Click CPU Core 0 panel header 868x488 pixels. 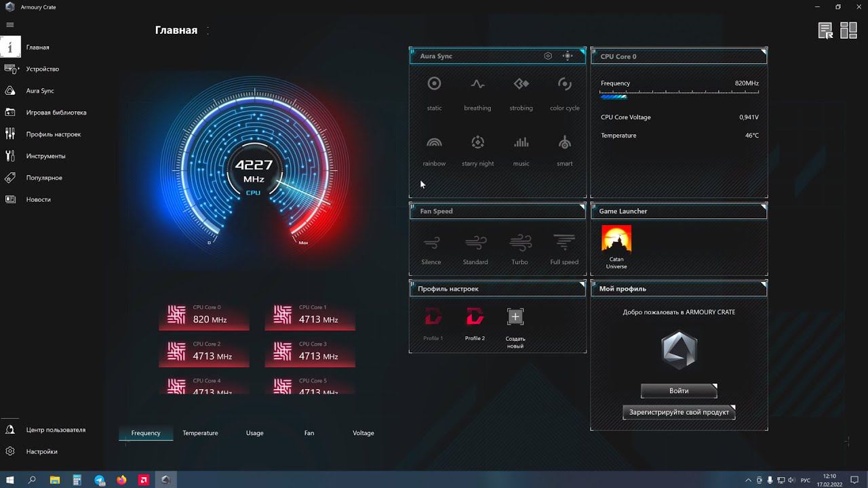click(x=679, y=56)
